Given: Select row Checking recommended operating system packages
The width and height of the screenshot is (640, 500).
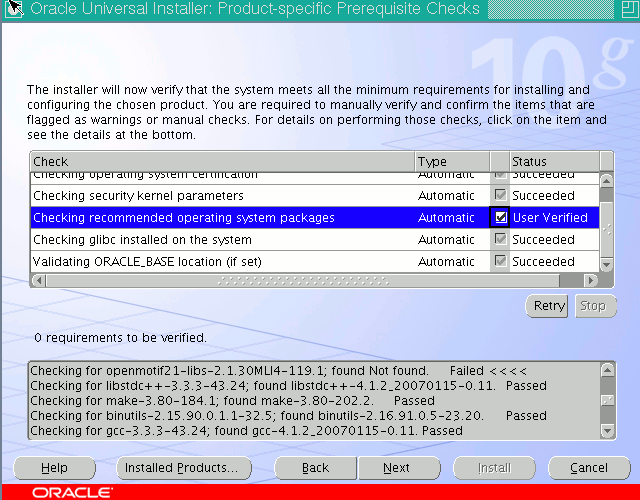Looking at the screenshot, I should (x=315, y=218).
